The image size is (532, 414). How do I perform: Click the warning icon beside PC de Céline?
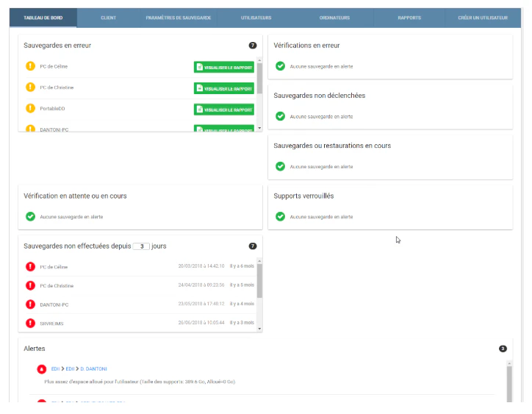click(x=30, y=66)
